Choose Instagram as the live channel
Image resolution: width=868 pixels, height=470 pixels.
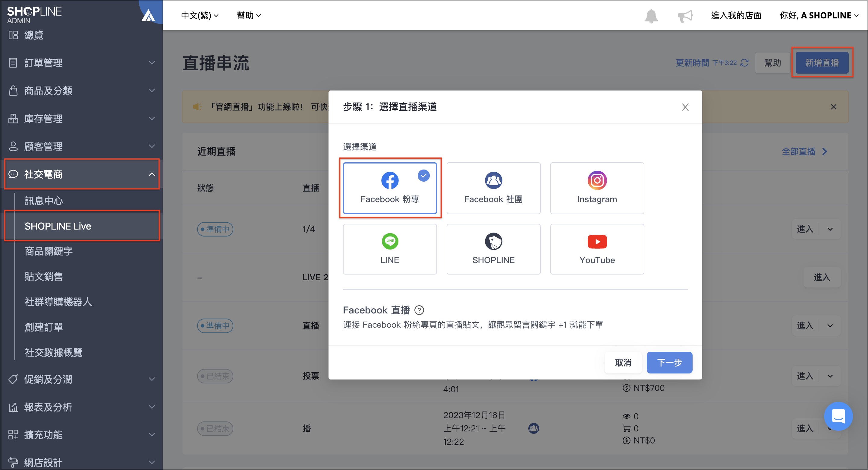coord(597,188)
